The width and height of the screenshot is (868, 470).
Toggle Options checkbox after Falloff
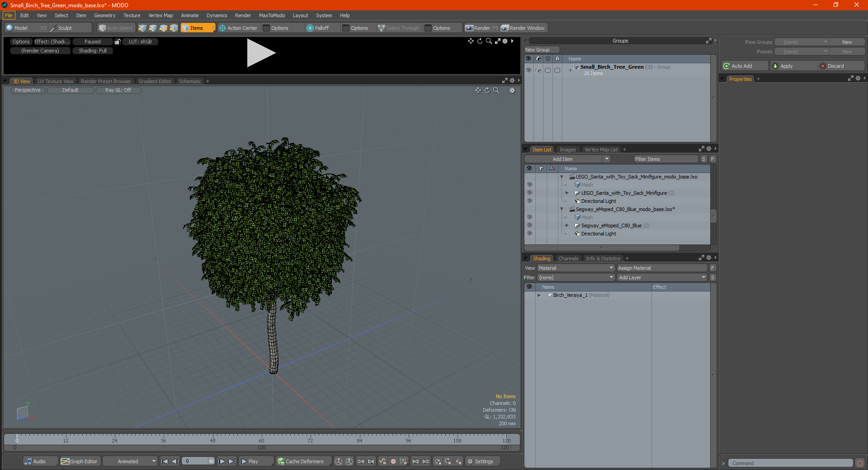346,28
